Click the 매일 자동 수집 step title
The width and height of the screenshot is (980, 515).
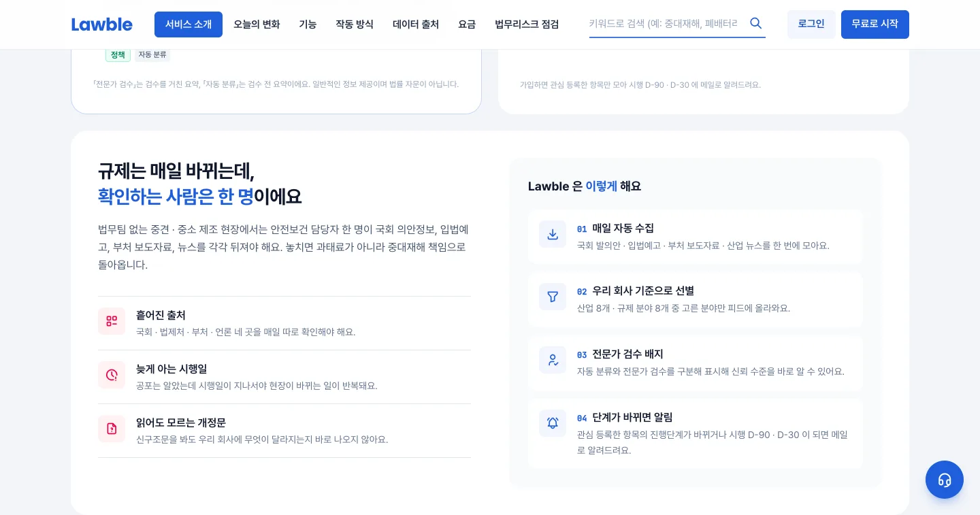623,228
